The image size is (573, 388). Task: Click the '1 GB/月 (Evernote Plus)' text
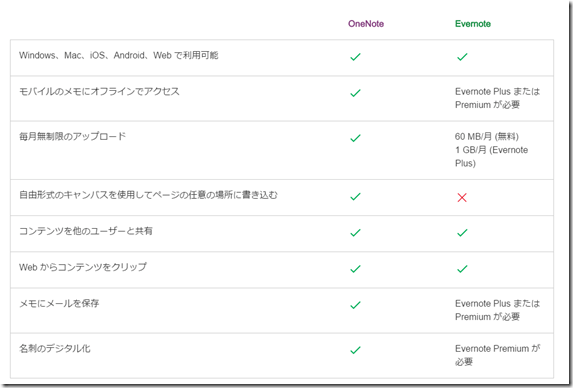tap(492, 156)
